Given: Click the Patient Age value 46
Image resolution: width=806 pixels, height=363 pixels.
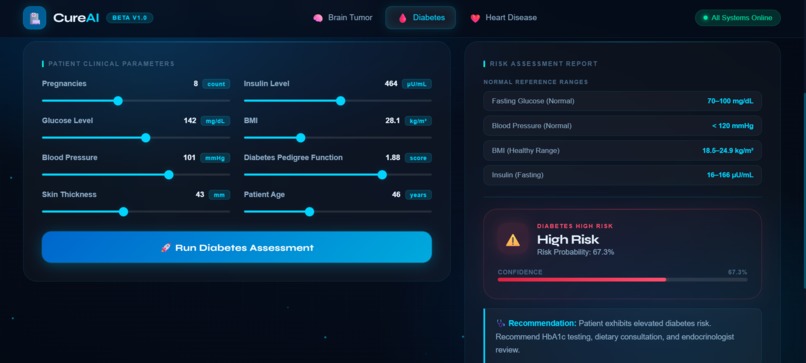Looking at the screenshot, I should click(x=396, y=194).
